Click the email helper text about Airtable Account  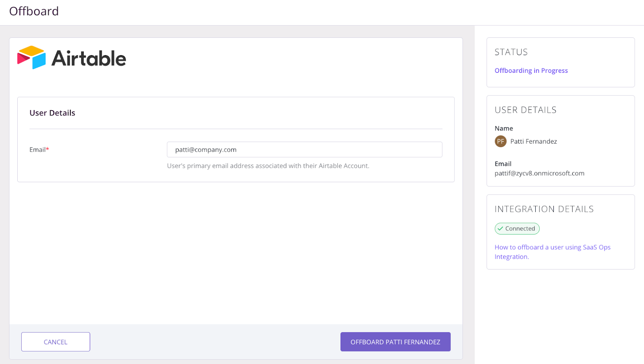[268, 166]
